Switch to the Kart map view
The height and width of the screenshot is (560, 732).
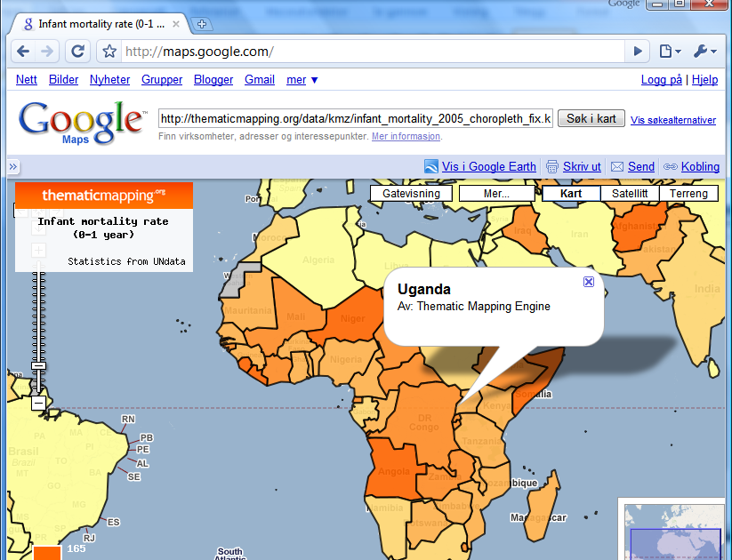571,193
